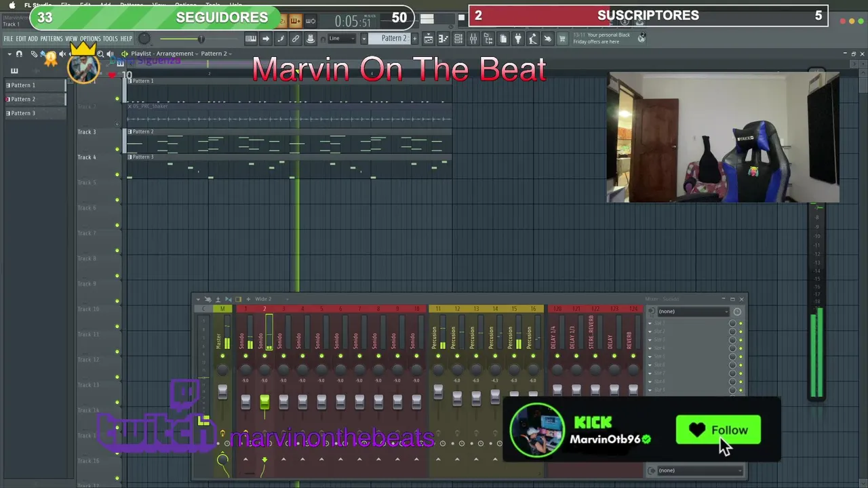Open the FILE menu
Image resolution: width=868 pixels, height=488 pixels.
tap(8, 39)
